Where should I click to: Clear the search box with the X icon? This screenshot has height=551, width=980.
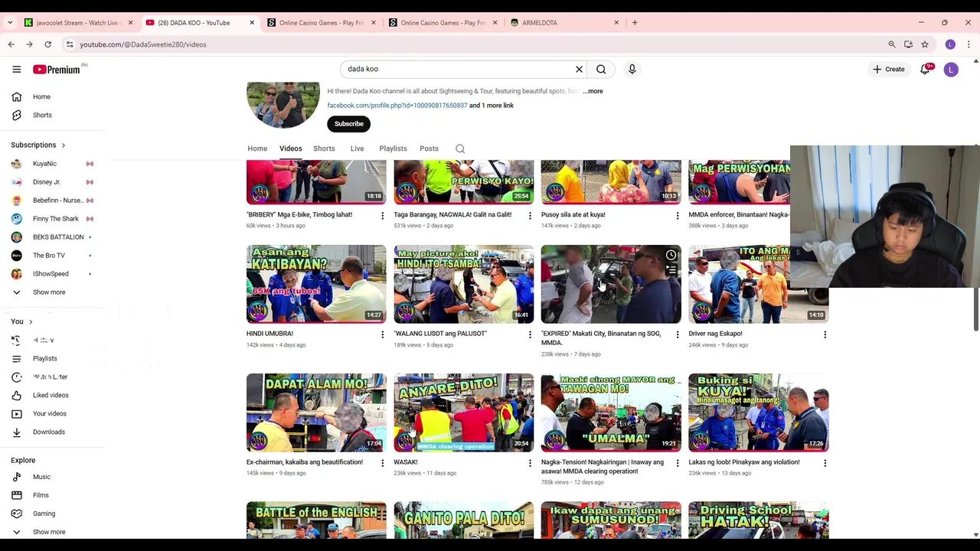(579, 70)
